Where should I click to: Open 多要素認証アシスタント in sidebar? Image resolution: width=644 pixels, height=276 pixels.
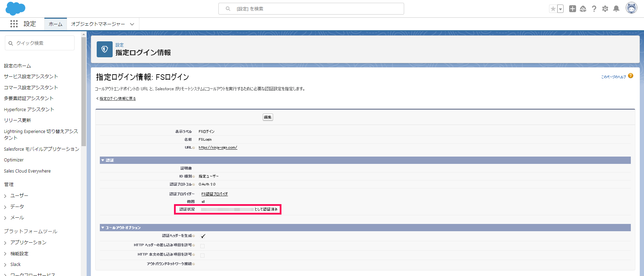[x=29, y=98]
